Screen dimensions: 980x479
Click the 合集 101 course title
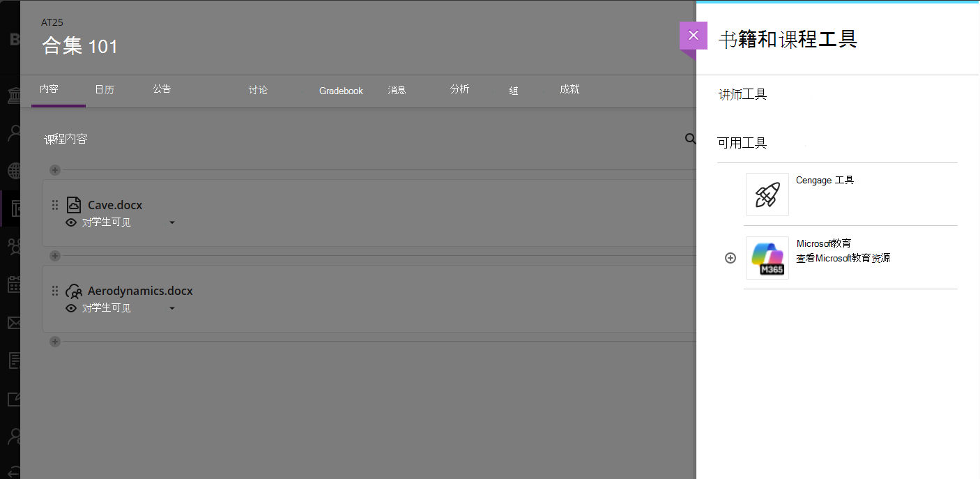coord(80,46)
